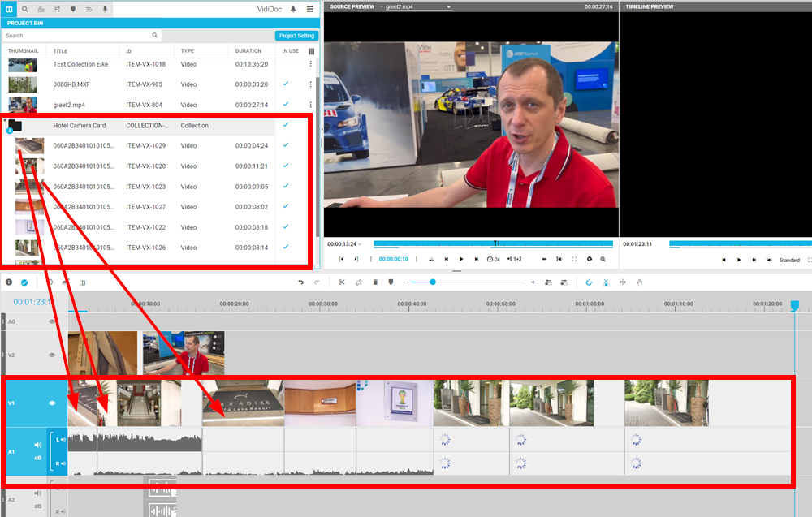
Task: Open the options menu for greet2.mp4
Action: [x=310, y=105]
